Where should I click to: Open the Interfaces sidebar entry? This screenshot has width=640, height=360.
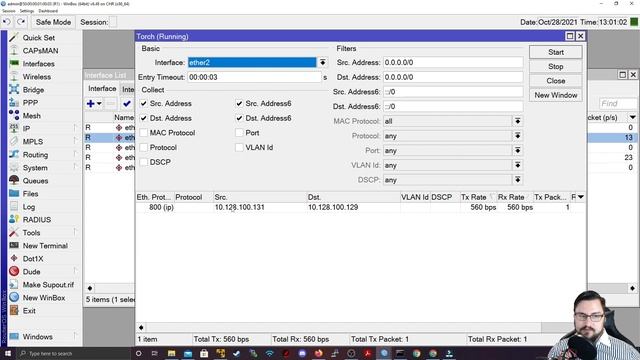coord(38,64)
